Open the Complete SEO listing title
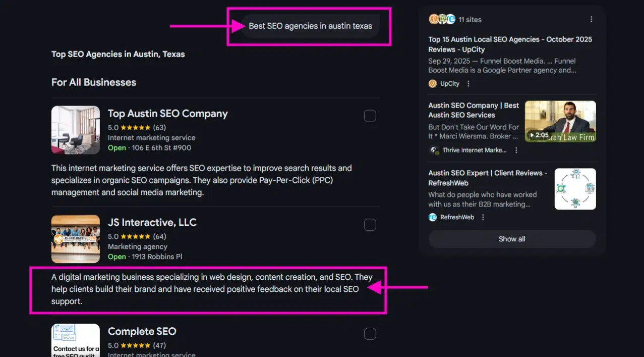The width and height of the screenshot is (644, 357). coord(142,332)
